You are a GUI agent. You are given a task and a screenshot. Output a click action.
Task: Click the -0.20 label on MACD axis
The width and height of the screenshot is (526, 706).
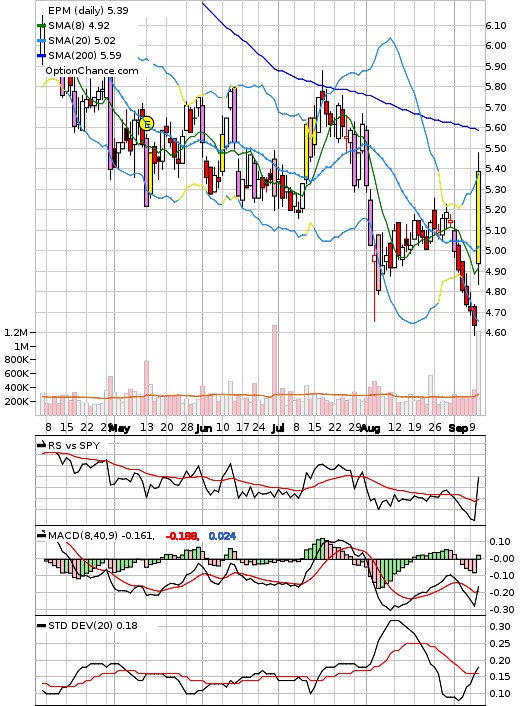click(x=502, y=593)
